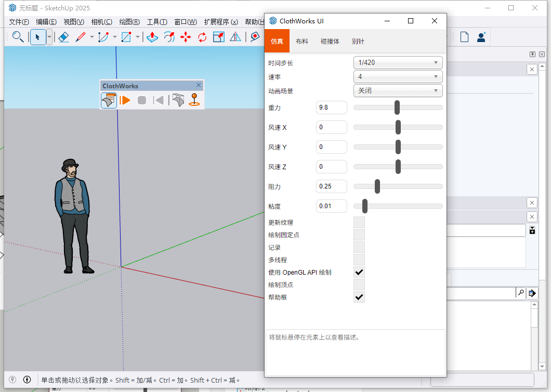Click the new document page icon
The width and height of the screenshot is (551, 392).
465,37
